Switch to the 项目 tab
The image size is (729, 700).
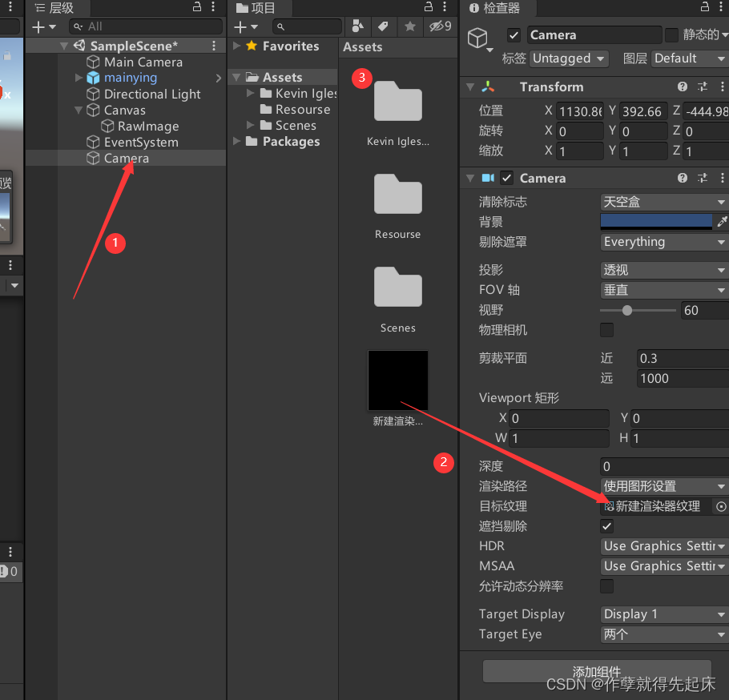click(260, 8)
